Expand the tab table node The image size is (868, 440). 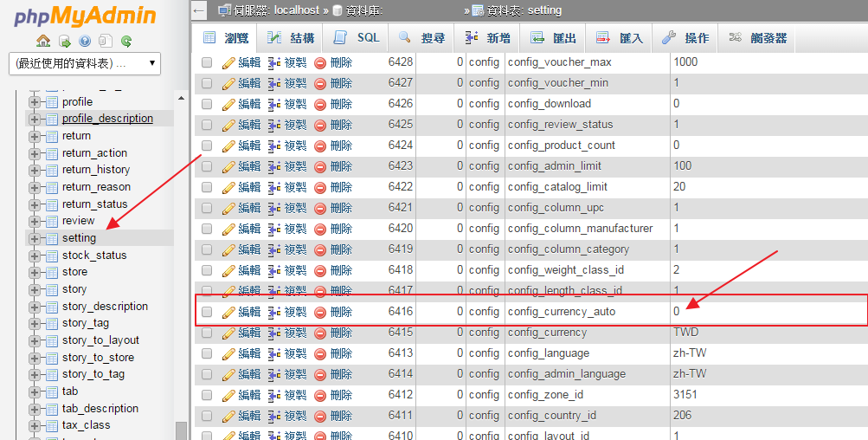pyautogui.click(x=35, y=391)
